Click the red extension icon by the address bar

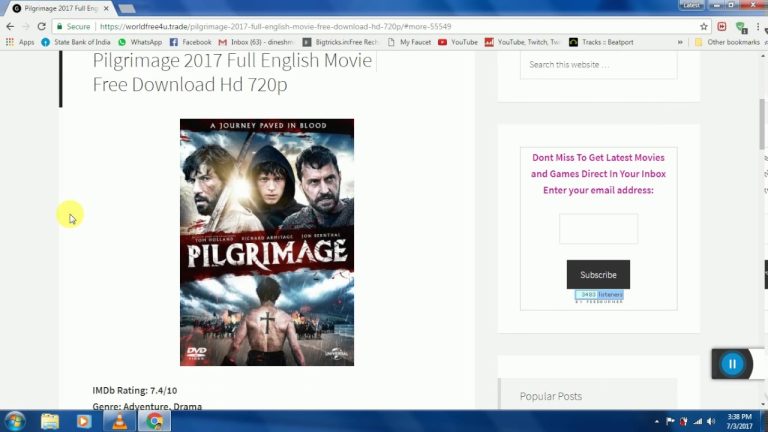point(721,26)
